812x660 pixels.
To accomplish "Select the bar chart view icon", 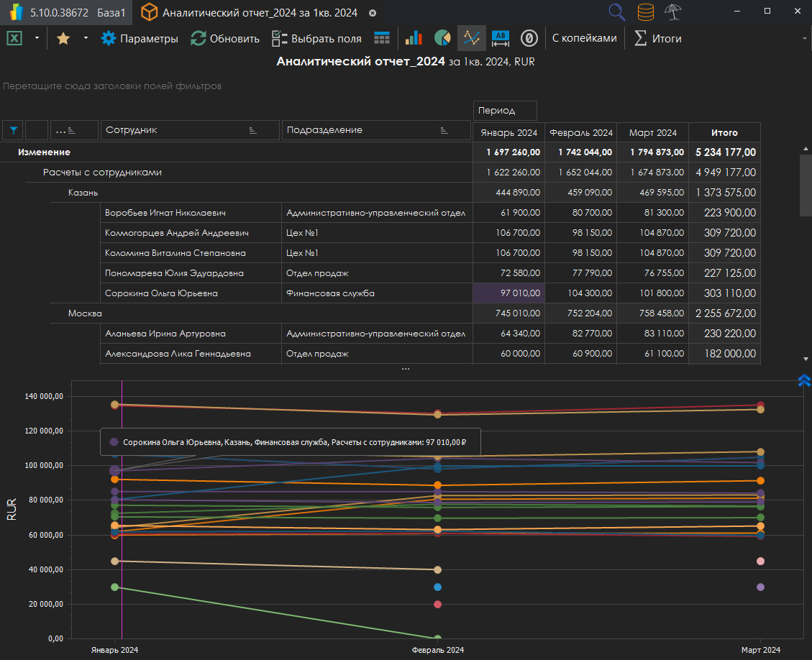I will tap(414, 38).
